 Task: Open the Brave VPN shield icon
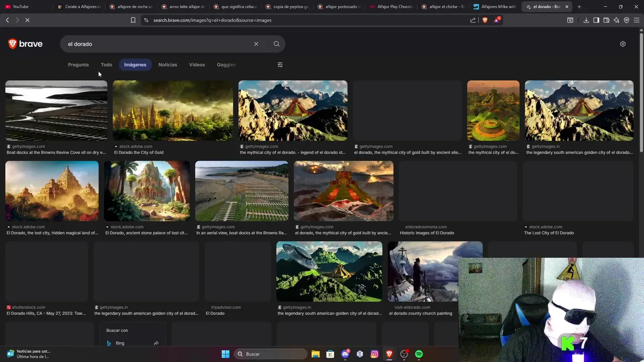tap(626, 20)
